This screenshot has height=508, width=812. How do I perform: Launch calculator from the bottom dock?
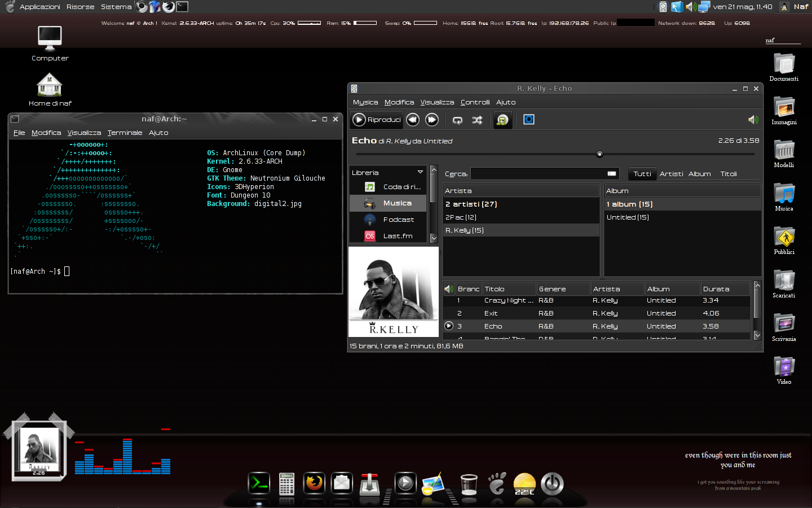point(286,484)
